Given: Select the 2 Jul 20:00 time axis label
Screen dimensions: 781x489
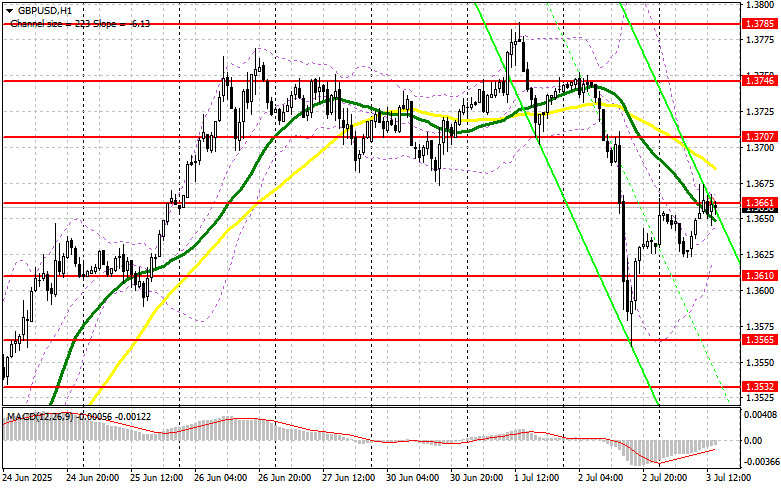Looking at the screenshot, I should click(x=665, y=478).
